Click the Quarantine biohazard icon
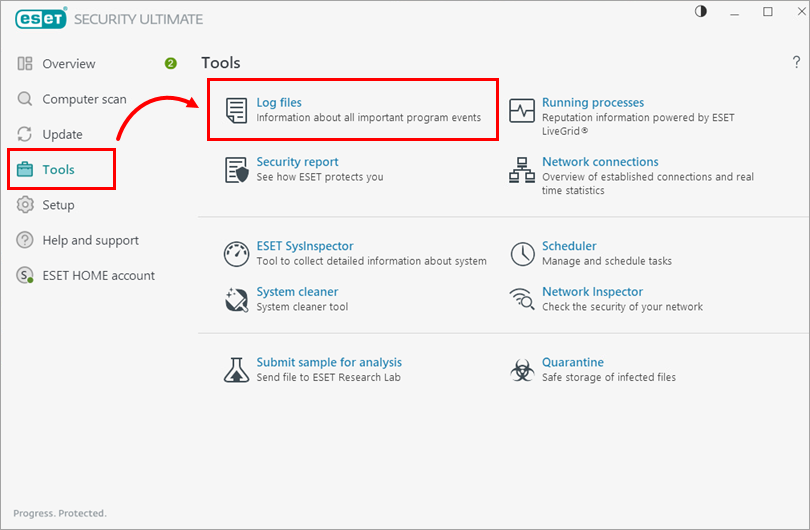 [522, 370]
